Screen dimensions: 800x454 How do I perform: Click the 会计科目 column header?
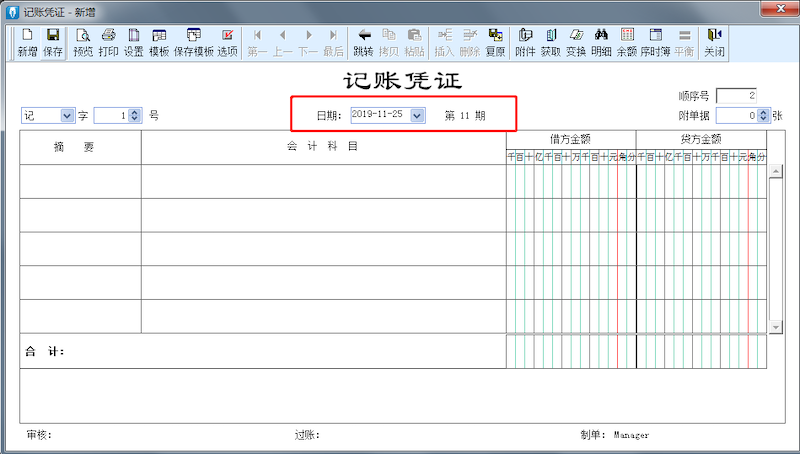[322, 146]
